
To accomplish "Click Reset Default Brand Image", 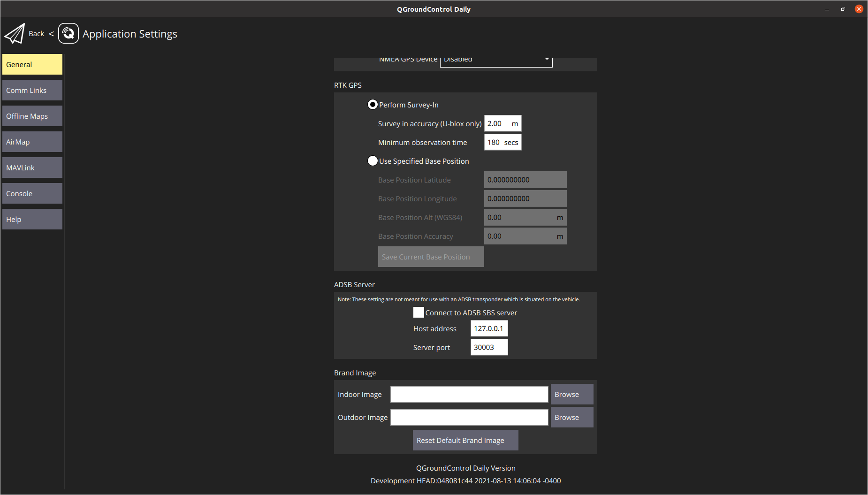I will pyautogui.click(x=465, y=440).
